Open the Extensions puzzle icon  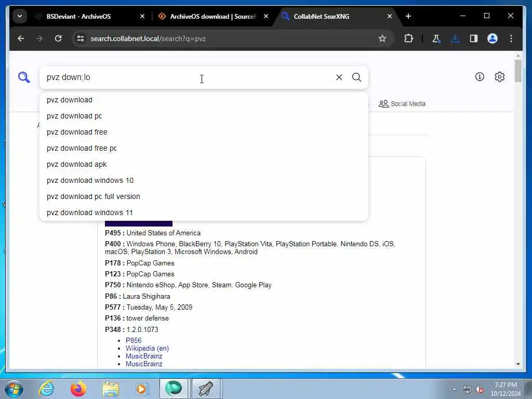(408, 38)
